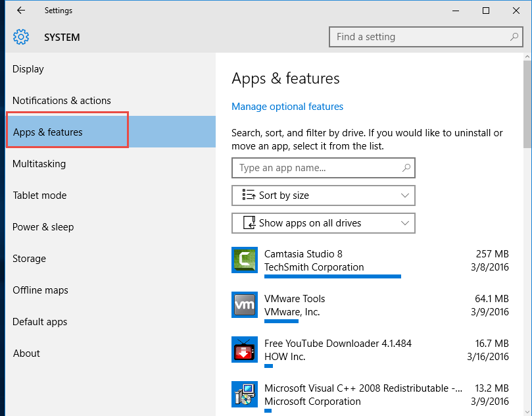
Task: Click the vertical scrollbar thumb
Action: click(x=527, y=104)
